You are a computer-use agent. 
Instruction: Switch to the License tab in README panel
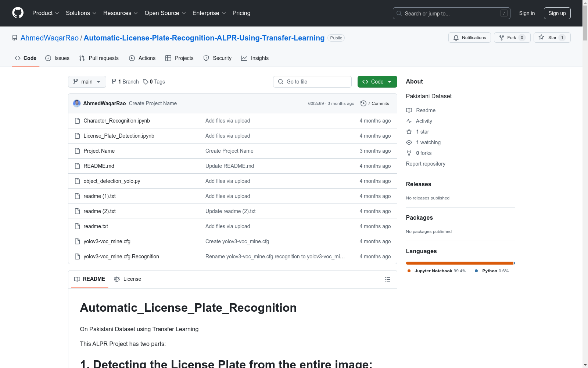point(128,279)
